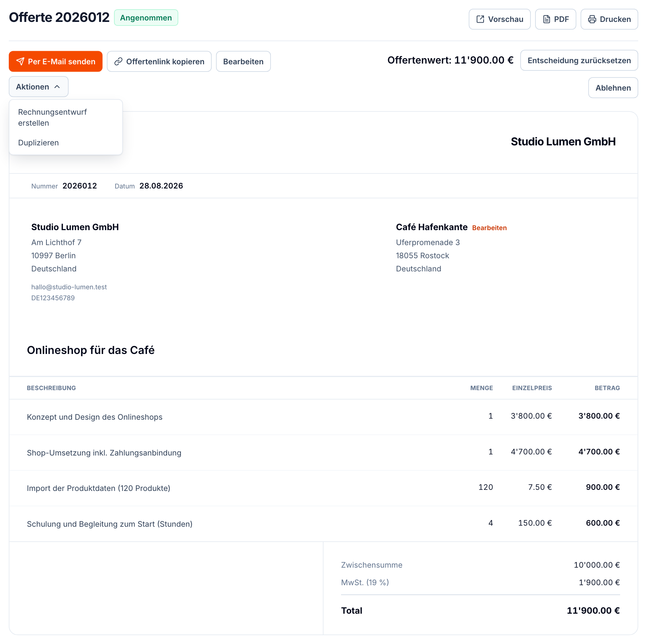Click the 10997 Berlin address line
The height and width of the screenshot is (644, 647).
54,256
